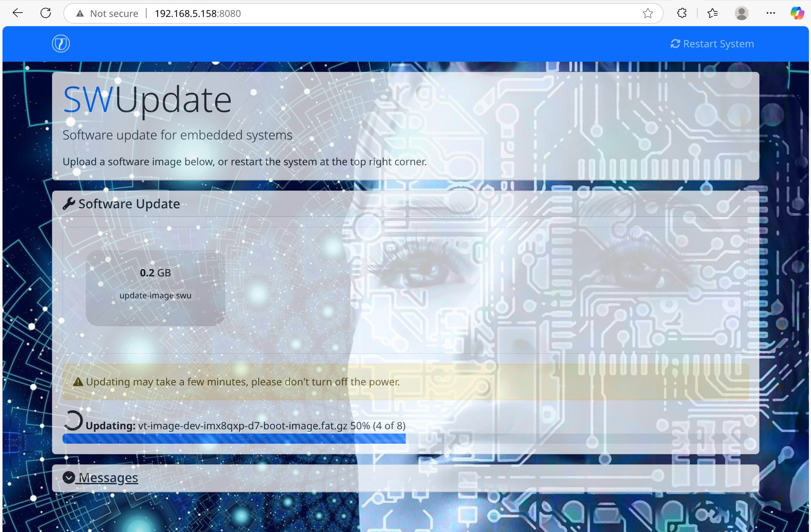Image resolution: width=811 pixels, height=532 pixels.
Task: Click the SWUpdate page title
Action: [147, 101]
